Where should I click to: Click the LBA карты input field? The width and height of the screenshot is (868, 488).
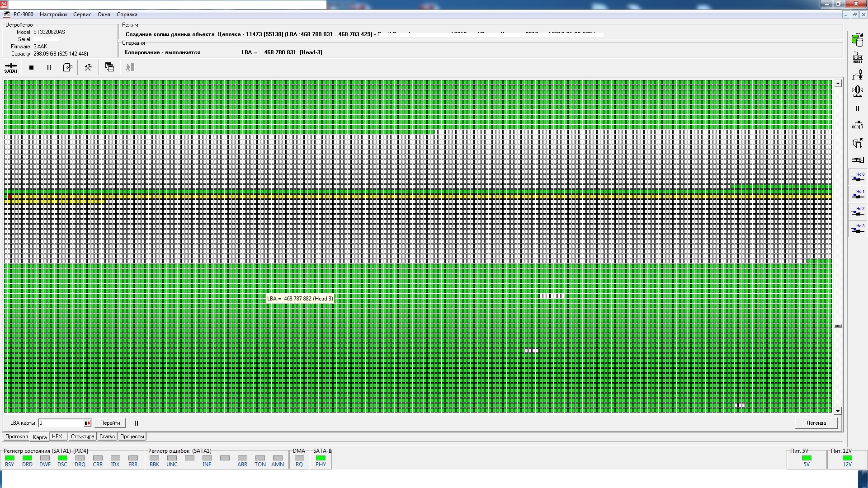pyautogui.click(x=61, y=423)
